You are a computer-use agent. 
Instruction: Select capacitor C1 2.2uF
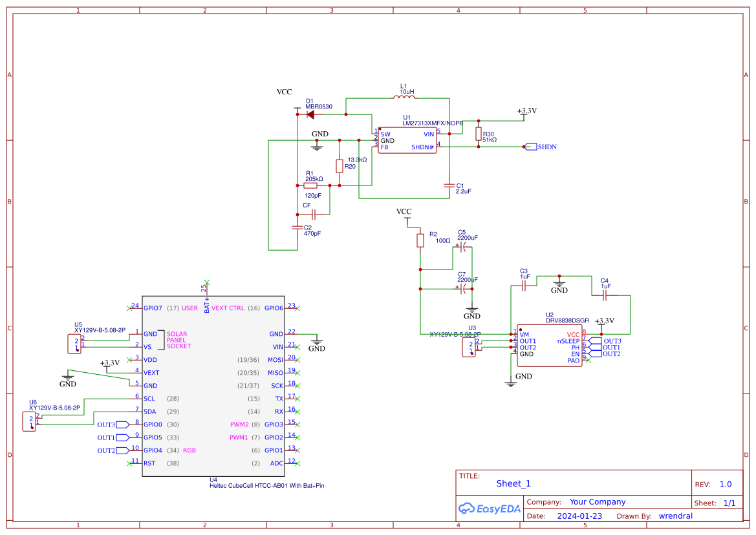450,186
